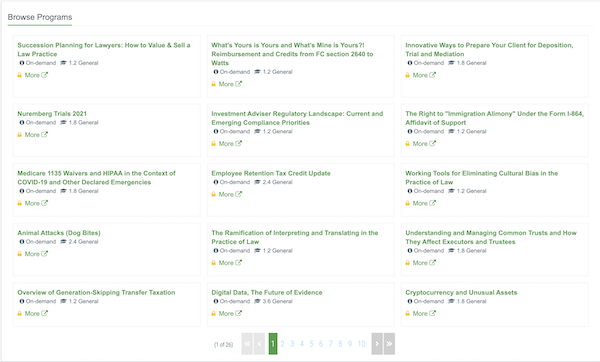Open Nuremberg Trials 2021 program
Image resolution: width=600 pixels, height=362 pixels.
(52, 114)
